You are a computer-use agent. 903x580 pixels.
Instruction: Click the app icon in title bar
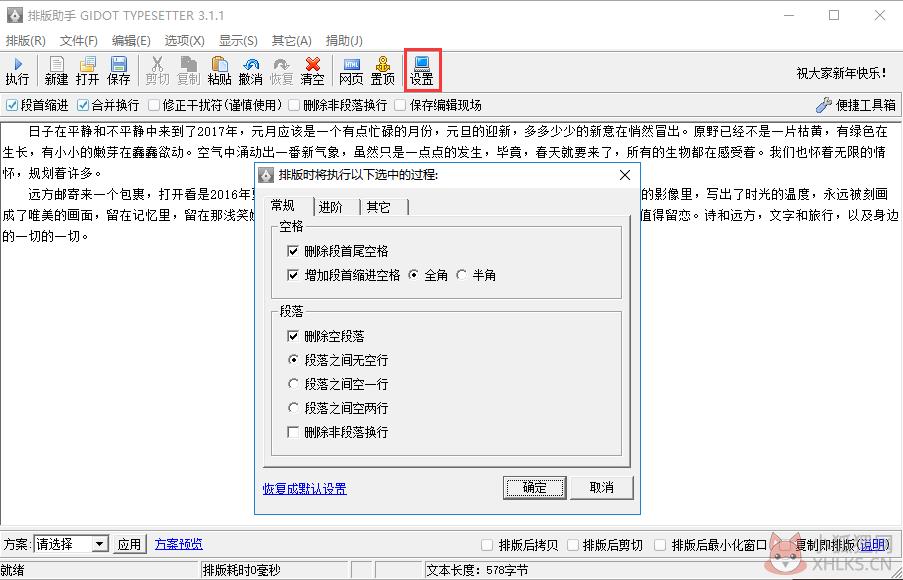point(15,16)
